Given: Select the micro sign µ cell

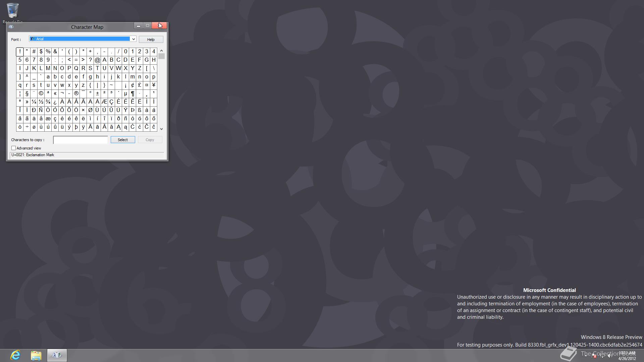Looking at the screenshot, I should pyautogui.click(x=125, y=94).
